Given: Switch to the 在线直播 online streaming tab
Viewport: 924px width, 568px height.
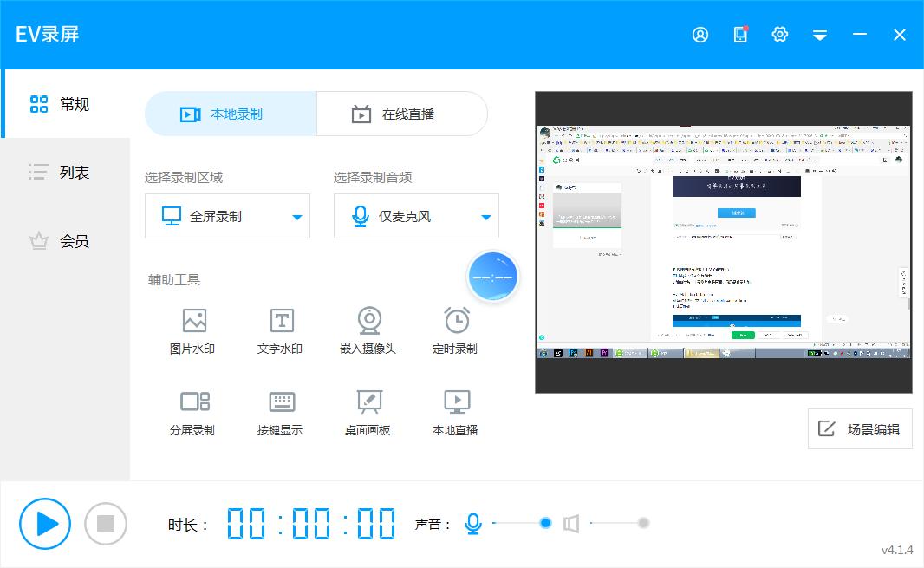Looking at the screenshot, I should 402,114.
